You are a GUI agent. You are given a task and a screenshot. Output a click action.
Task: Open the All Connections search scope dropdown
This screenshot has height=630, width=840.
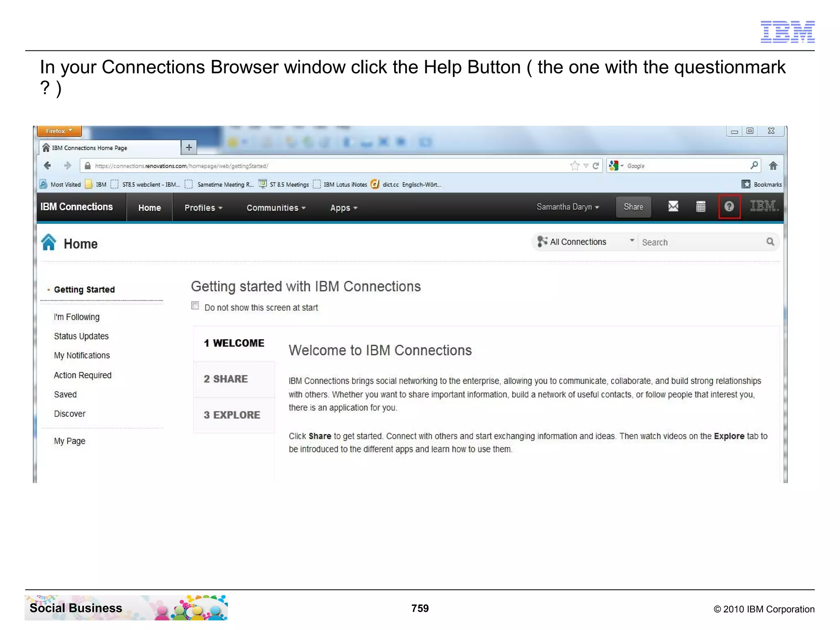pos(585,242)
